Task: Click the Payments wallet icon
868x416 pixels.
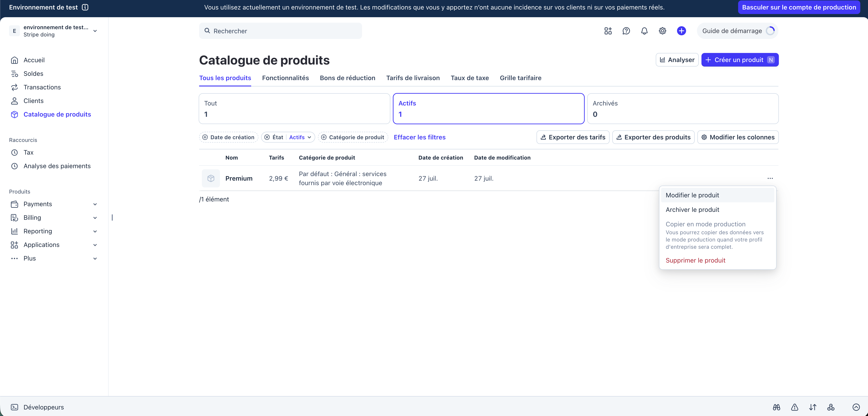Action: pos(14,204)
